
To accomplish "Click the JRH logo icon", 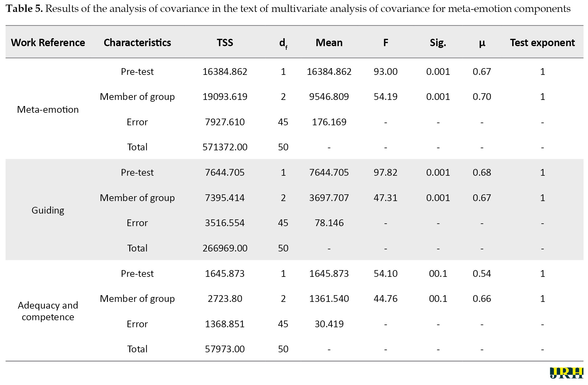I will point(566,373).
